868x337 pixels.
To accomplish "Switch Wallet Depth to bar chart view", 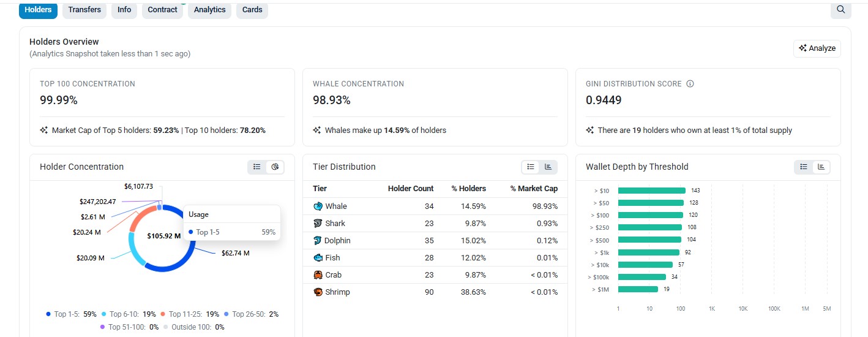I will (821, 167).
